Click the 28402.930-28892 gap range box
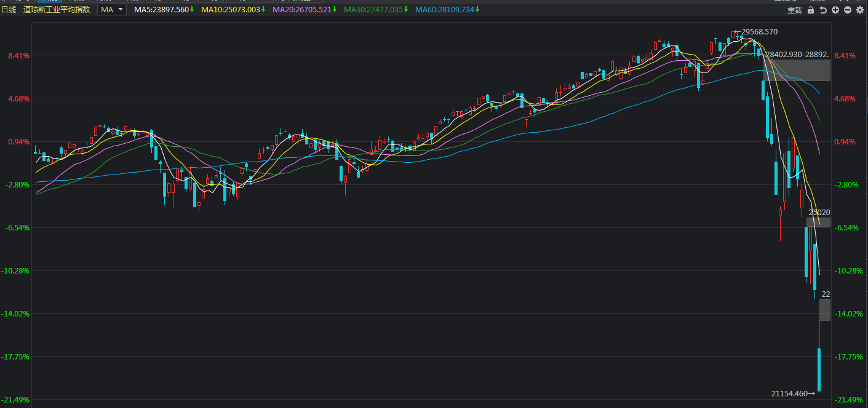 tap(797, 70)
